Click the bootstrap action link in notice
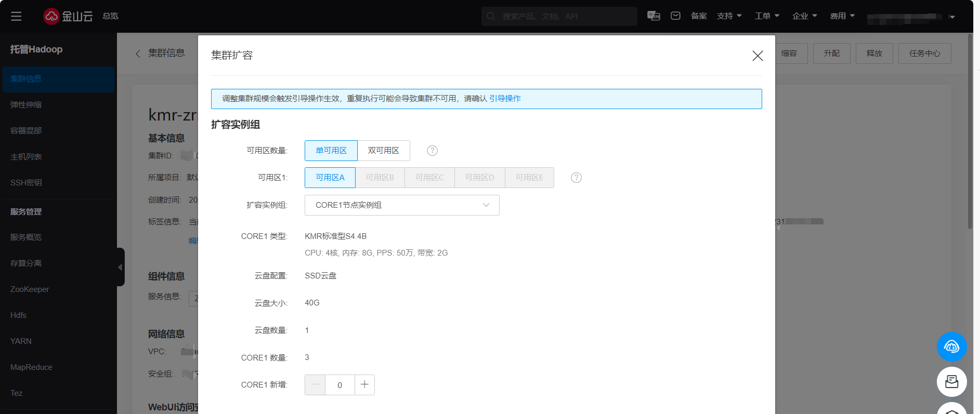Screen dimensions: 980x414 pyautogui.click(x=505, y=99)
